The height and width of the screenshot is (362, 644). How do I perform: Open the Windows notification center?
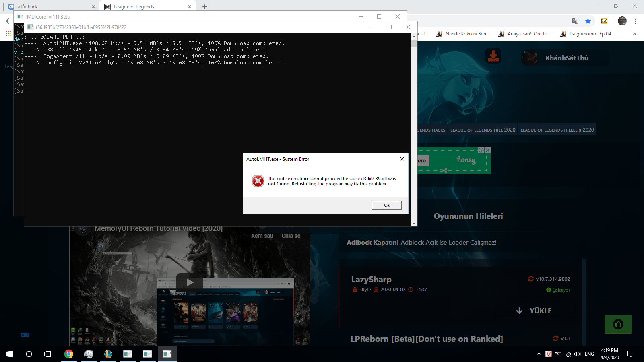click(631, 354)
